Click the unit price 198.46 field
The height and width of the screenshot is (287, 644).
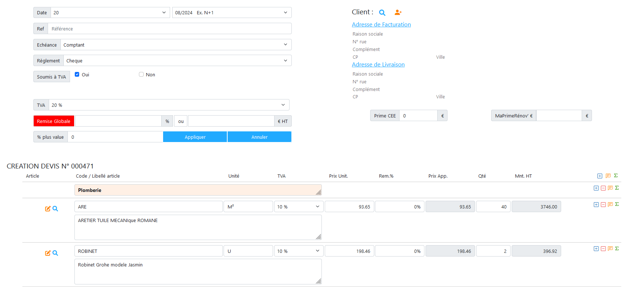point(349,251)
